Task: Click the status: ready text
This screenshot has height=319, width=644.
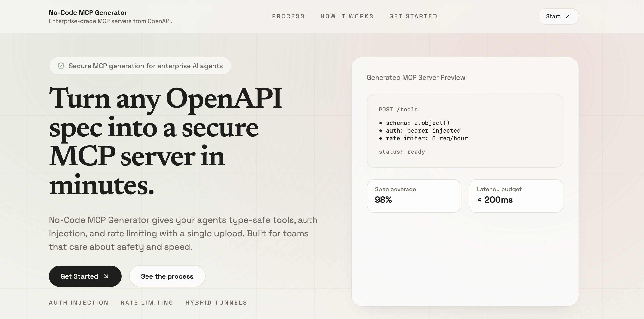Action: click(402, 152)
